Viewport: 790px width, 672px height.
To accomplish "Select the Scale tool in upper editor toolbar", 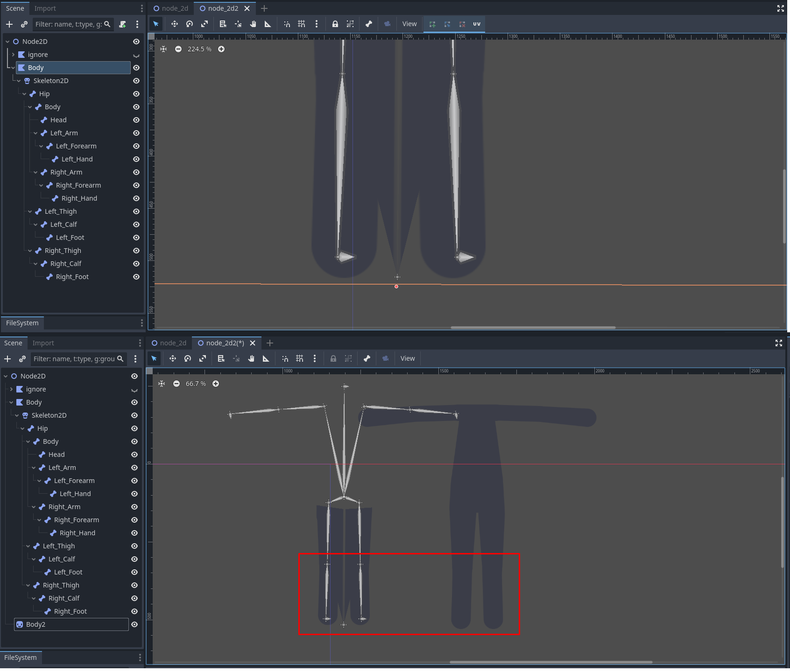I will pyautogui.click(x=205, y=24).
